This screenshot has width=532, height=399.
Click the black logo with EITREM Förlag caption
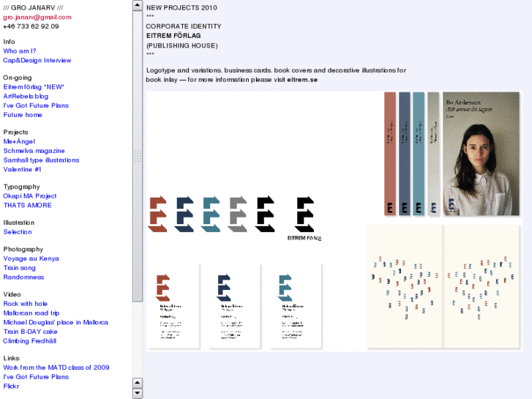click(304, 218)
